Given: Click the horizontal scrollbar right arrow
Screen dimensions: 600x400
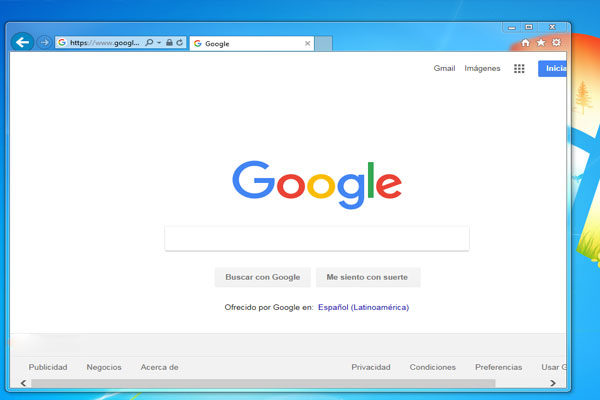Looking at the screenshot, I should coord(553,383).
